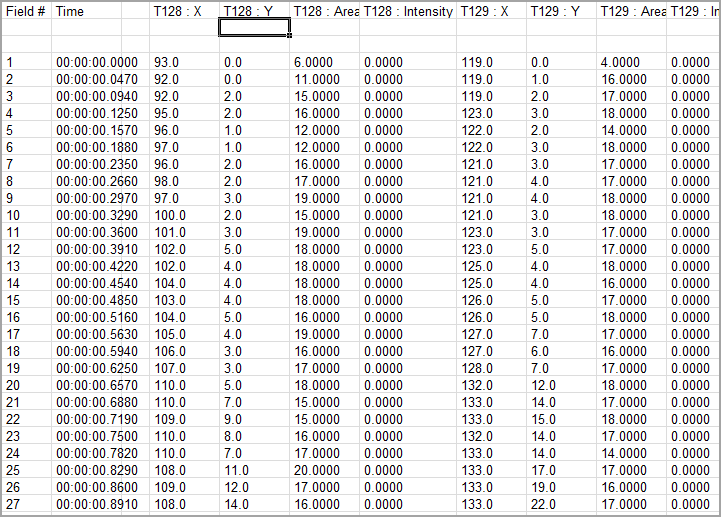
Task: Click the 'T128 : X' column header
Action: pyautogui.click(x=184, y=11)
